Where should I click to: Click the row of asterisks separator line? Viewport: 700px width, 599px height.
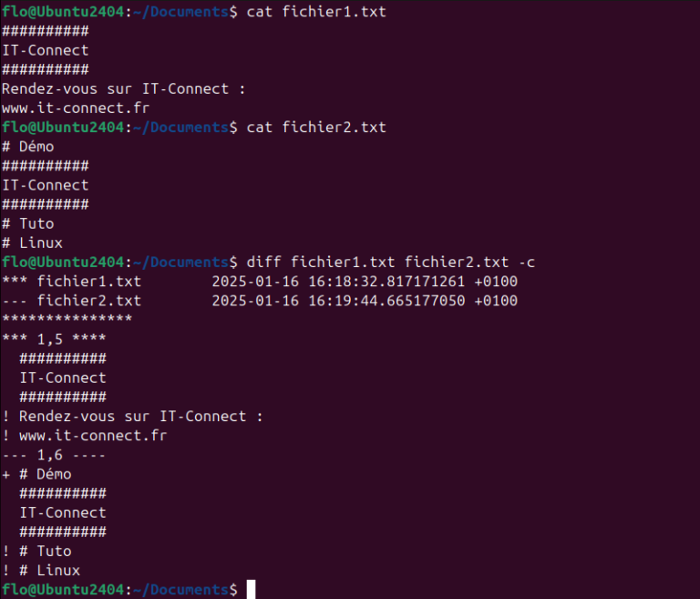(67, 320)
